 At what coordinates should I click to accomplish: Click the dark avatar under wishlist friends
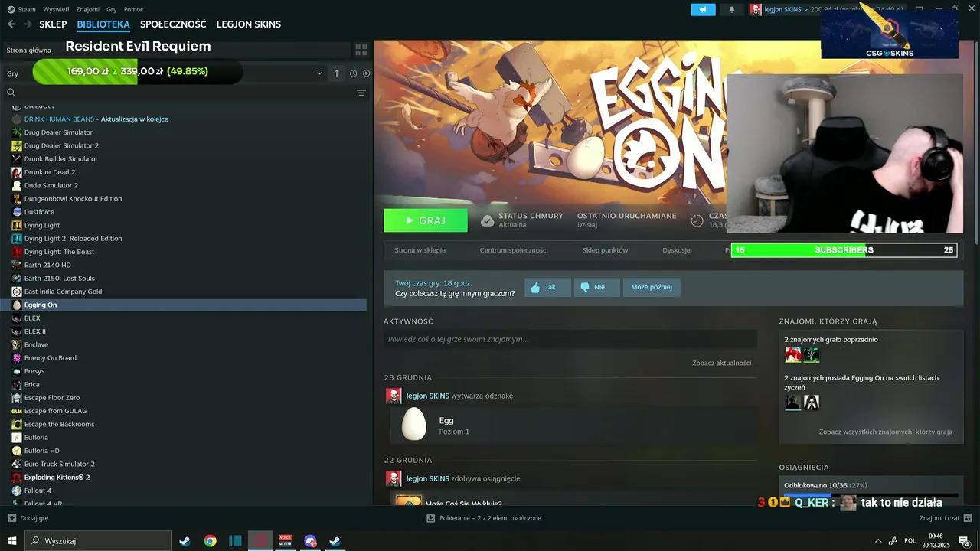coord(792,403)
